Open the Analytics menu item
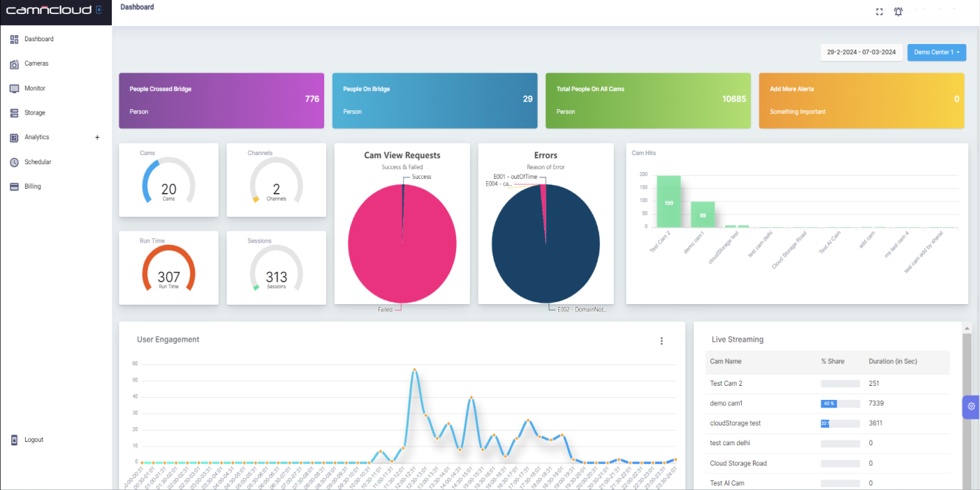Viewport: 980px width, 490px height. (37, 138)
